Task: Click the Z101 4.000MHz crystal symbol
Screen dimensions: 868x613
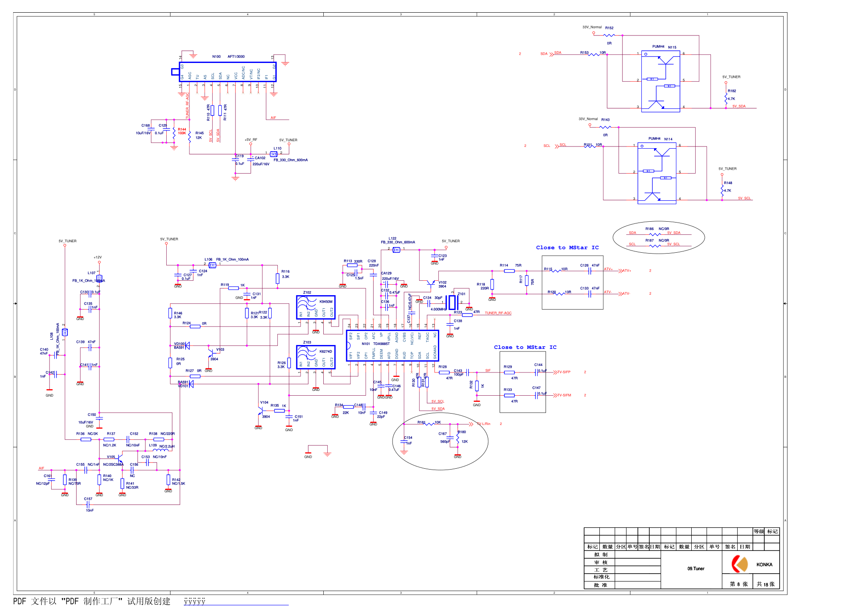Action: 452,302
